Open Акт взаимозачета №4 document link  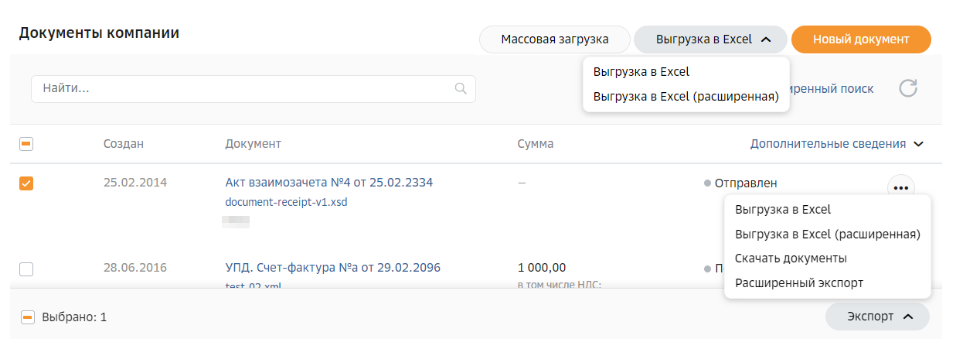point(328,183)
